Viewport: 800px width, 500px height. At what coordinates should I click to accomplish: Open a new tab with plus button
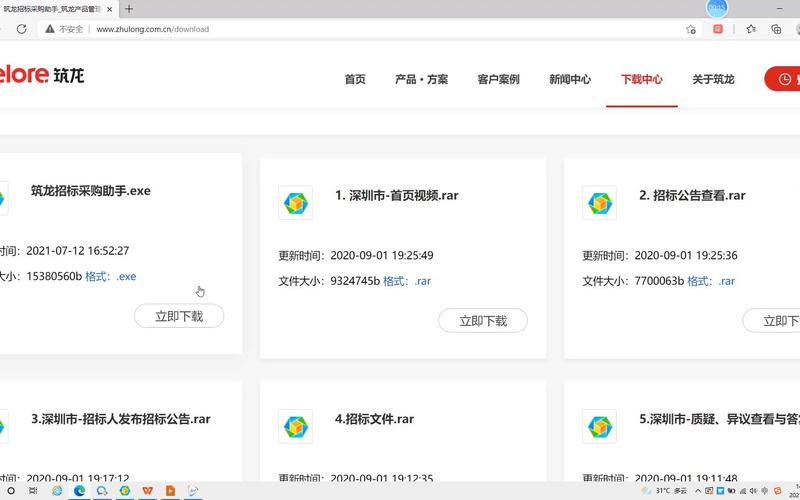[129, 9]
